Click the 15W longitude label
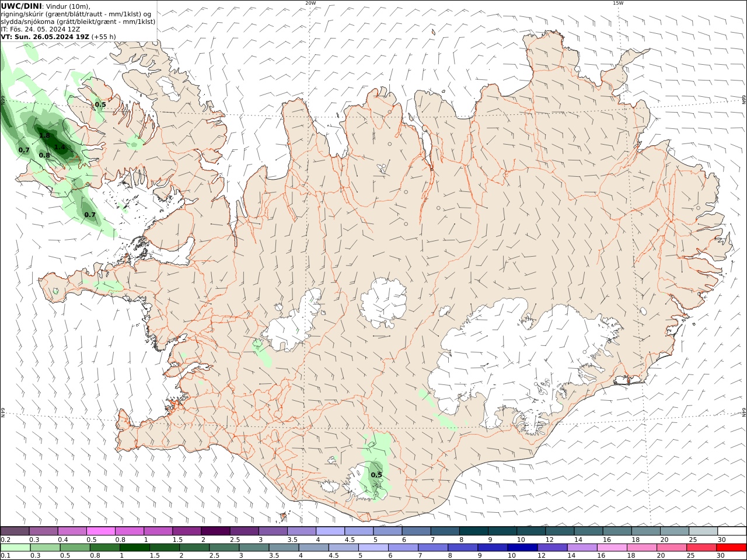The height and width of the screenshot is (560, 747). click(618, 3)
